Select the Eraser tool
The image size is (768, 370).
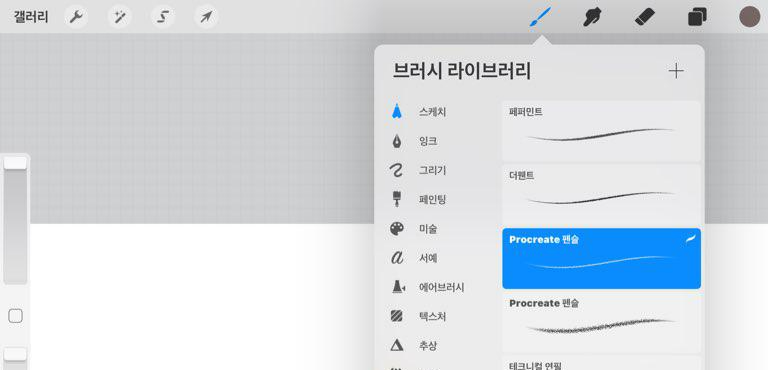(x=645, y=18)
